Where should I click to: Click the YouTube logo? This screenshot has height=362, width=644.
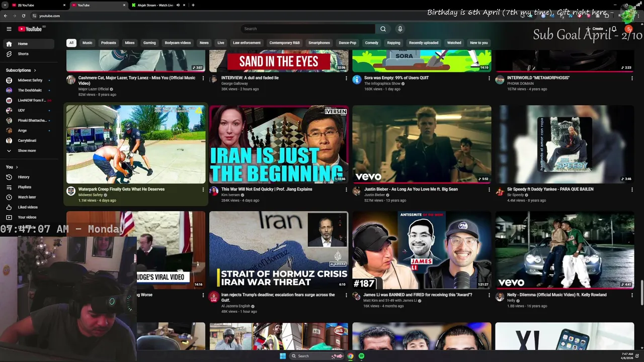30,29
